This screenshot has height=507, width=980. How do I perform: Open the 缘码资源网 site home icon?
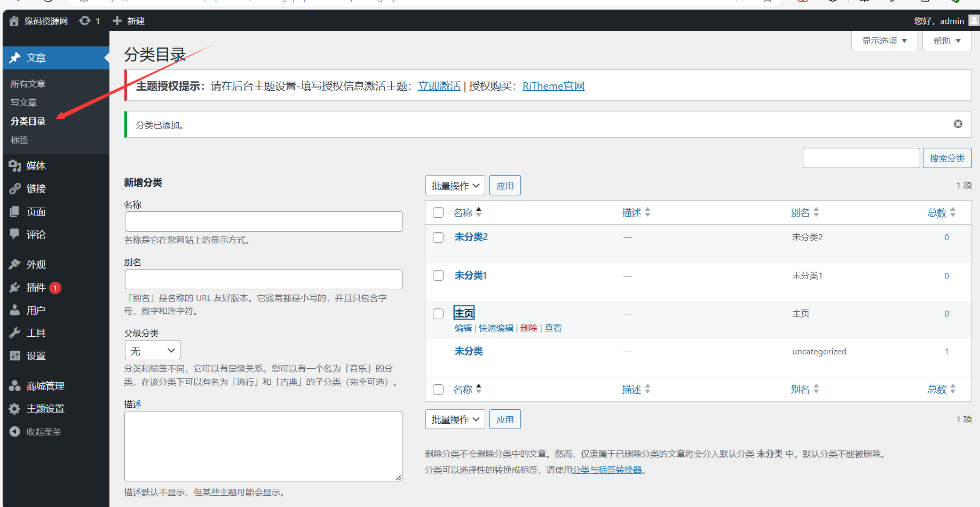[x=14, y=21]
